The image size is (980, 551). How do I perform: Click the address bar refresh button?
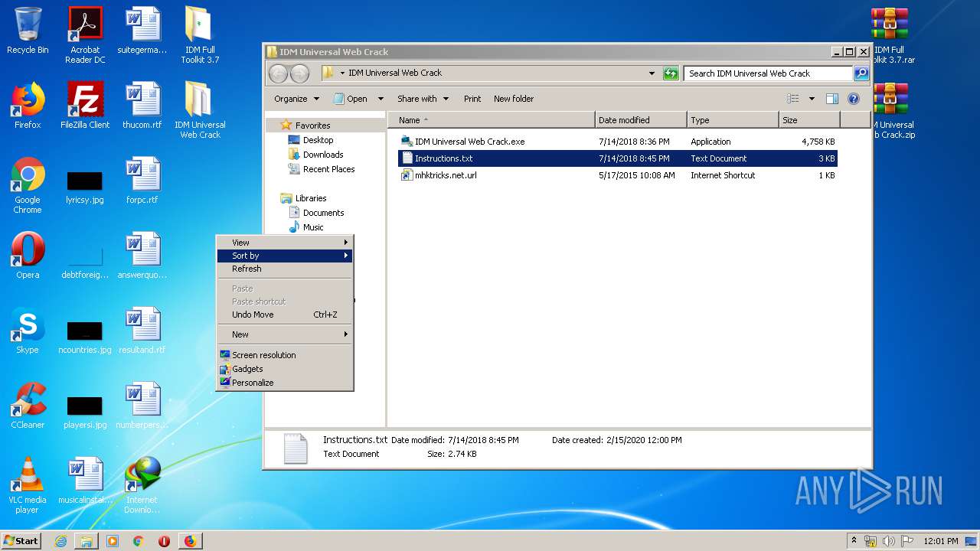(671, 73)
